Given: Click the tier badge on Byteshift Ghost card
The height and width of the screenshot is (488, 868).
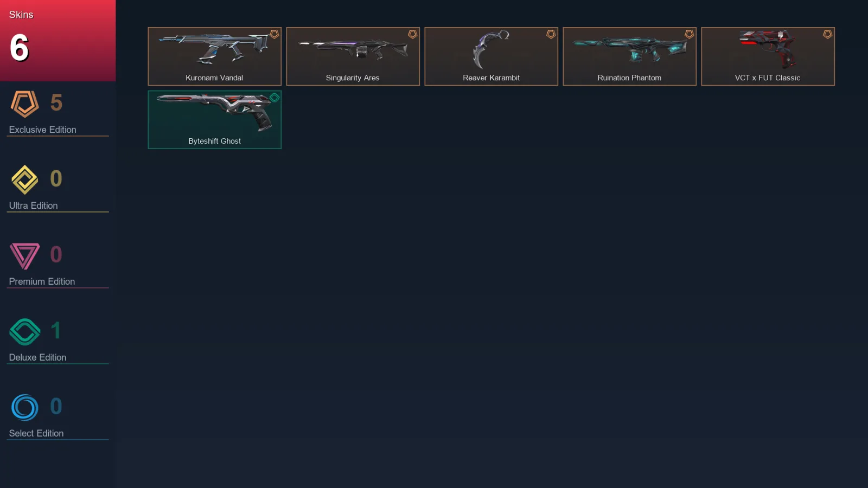Looking at the screenshot, I should click(275, 98).
